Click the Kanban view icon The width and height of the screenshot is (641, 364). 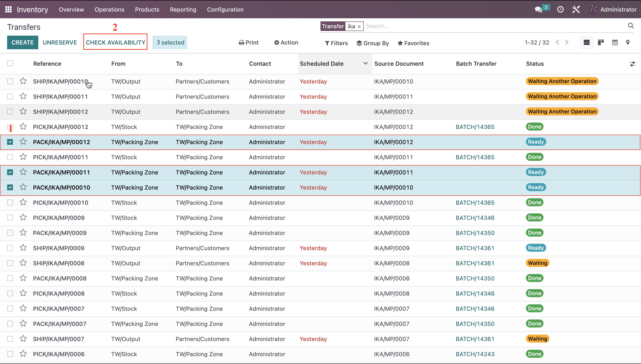click(x=600, y=43)
